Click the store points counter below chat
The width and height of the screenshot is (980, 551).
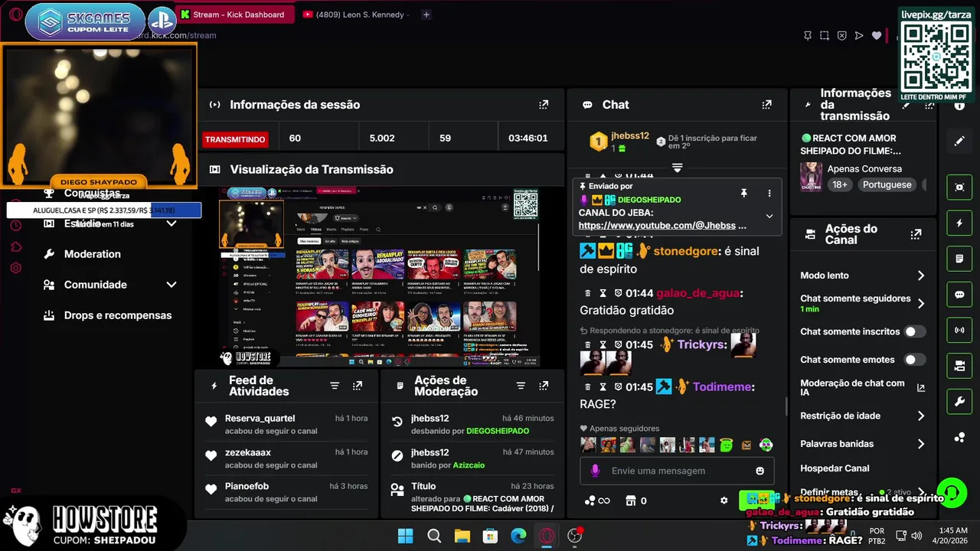click(x=637, y=500)
